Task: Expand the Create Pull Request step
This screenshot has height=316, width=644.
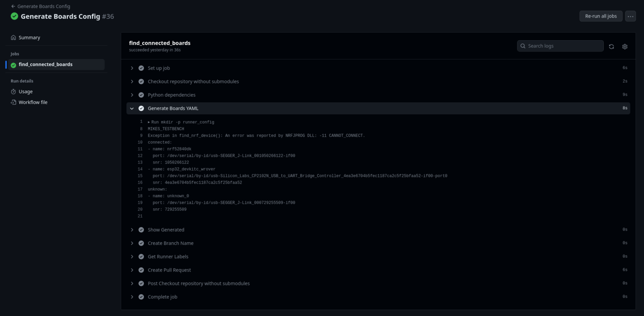Action: (132, 270)
